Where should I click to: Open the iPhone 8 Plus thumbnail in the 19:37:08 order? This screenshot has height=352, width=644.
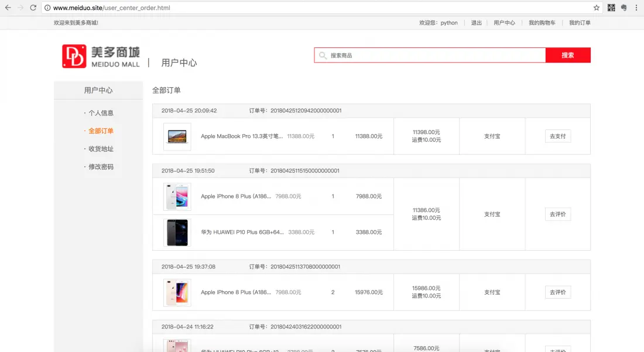pos(177,292)
